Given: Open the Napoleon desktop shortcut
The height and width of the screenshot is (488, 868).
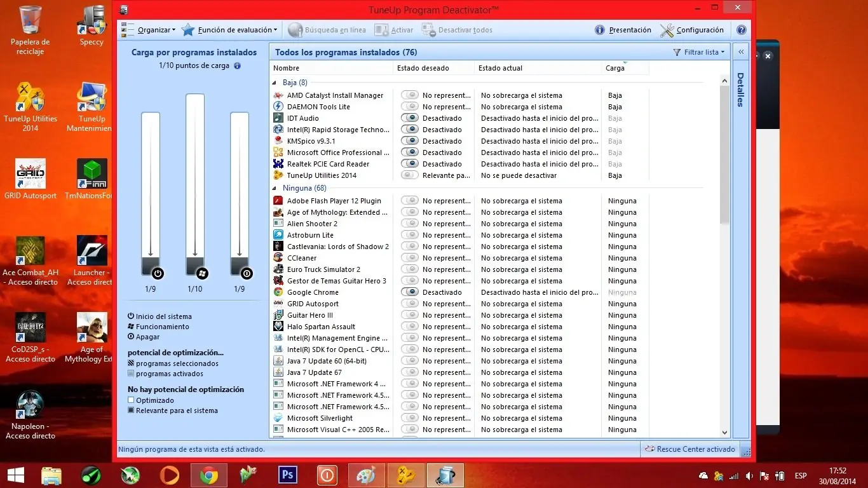Looking at the screenshot, I should pos(31,415).
